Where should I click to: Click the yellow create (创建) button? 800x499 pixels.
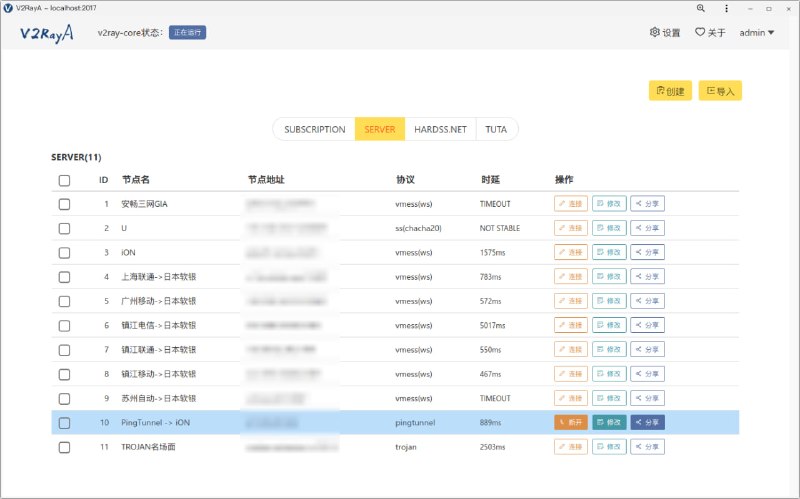click(670, 91)
